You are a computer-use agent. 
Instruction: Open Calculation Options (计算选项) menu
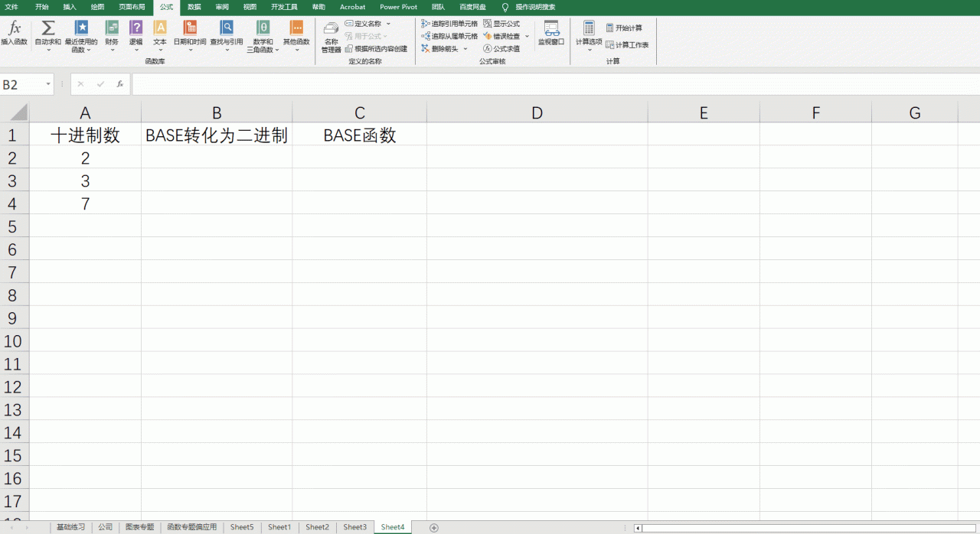click(x=589, y=36)
